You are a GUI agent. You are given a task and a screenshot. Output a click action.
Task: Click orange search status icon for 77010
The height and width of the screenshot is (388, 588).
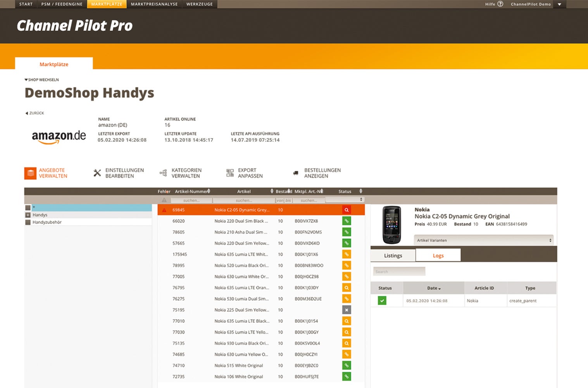(347, 321)
